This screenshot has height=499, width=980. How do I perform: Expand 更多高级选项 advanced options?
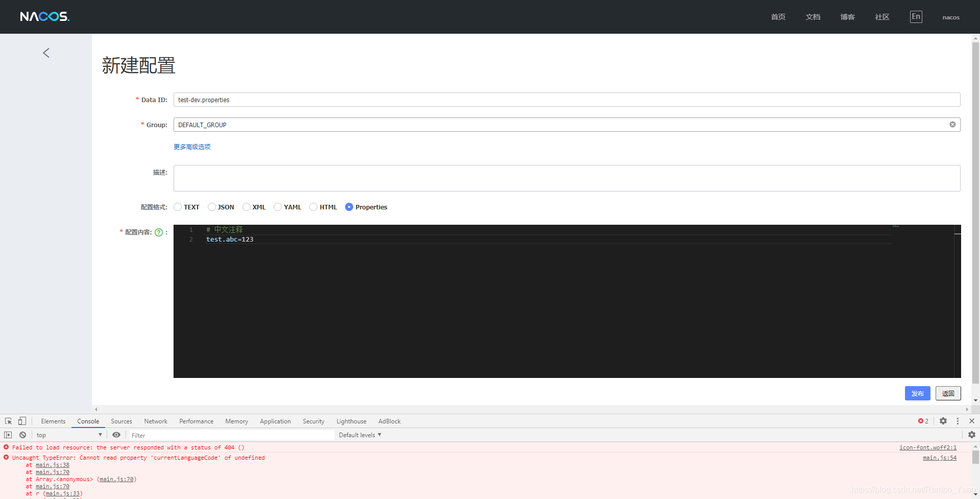coord(191,147)
